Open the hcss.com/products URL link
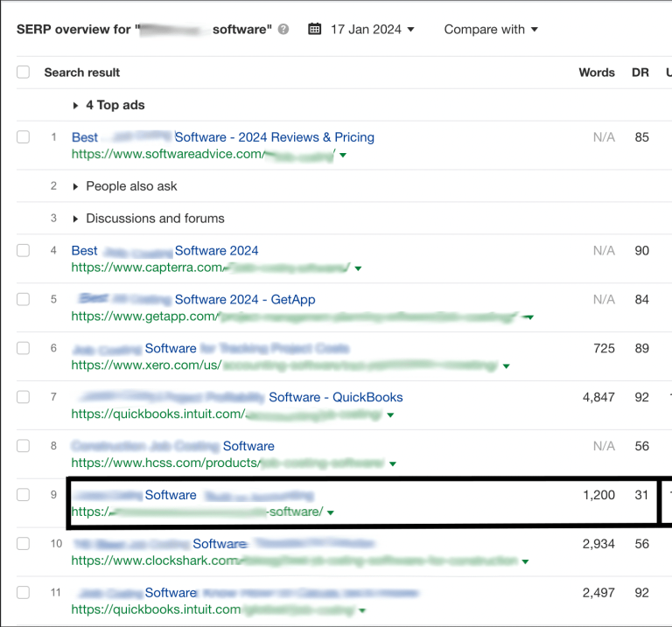This screenshot has height=627, width=672. point(228,463)
